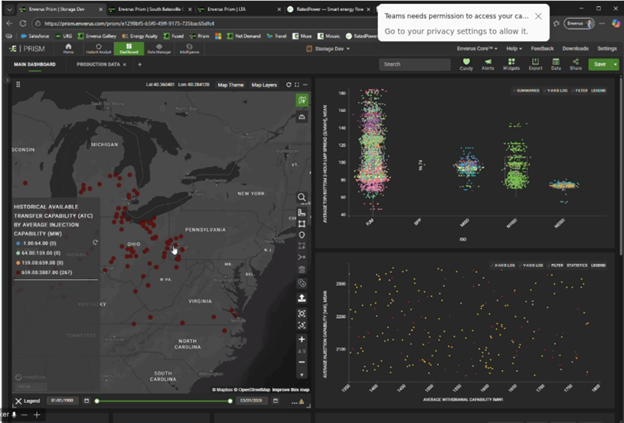Open the Widgets panel
The height and width of the screenshot is (423, 624).
[x=511, y=64]
